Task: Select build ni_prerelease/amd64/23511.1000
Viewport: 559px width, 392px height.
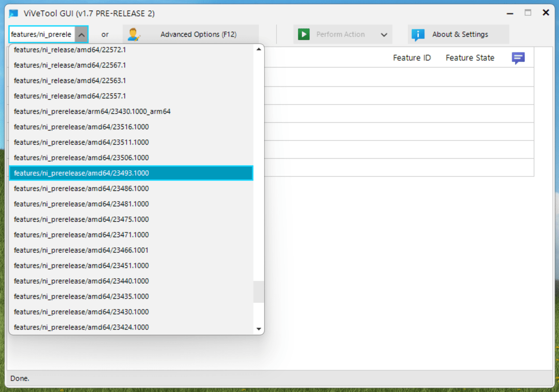Action: (x=131, y=142)
